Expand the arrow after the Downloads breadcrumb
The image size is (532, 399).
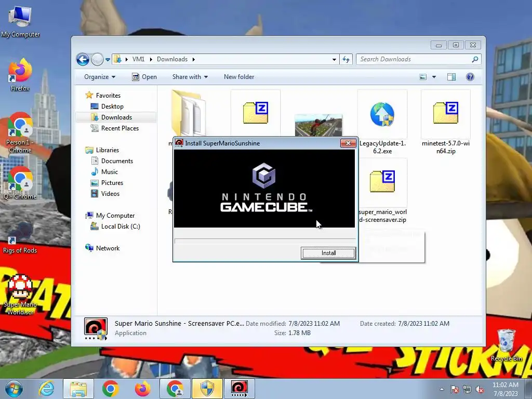point(194,59)
